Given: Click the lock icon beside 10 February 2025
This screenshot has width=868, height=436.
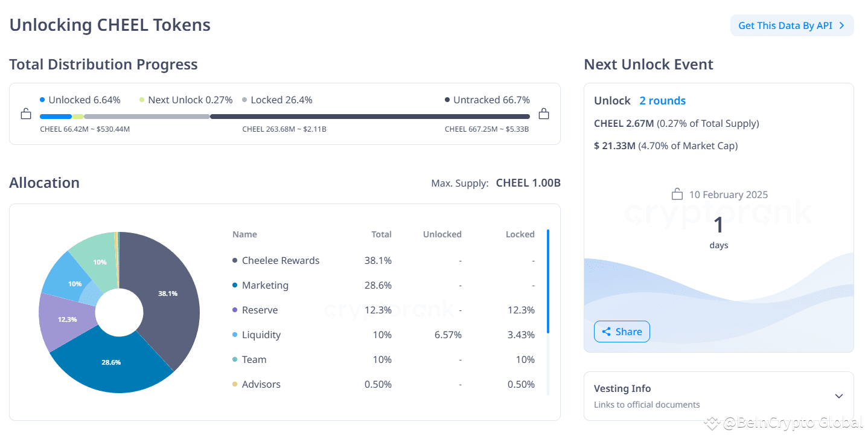Looking at the screenshot, I should point(677,194).
